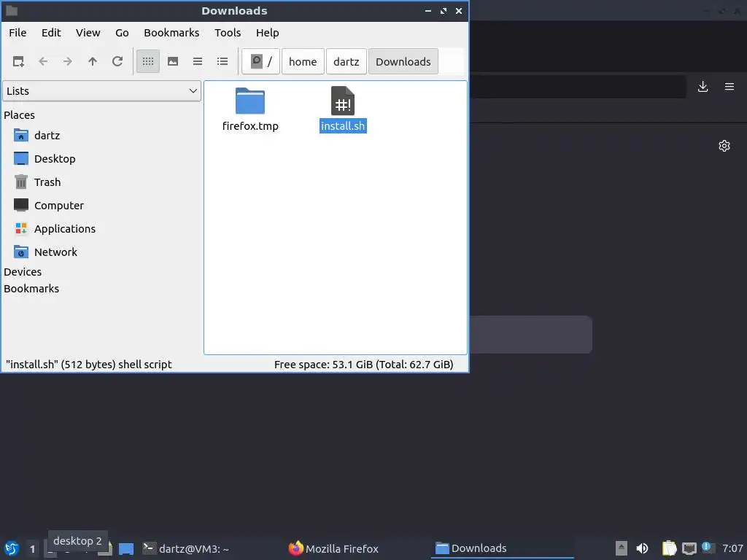Switch to the dartz@VM3 terminal task

coord(186,548)
